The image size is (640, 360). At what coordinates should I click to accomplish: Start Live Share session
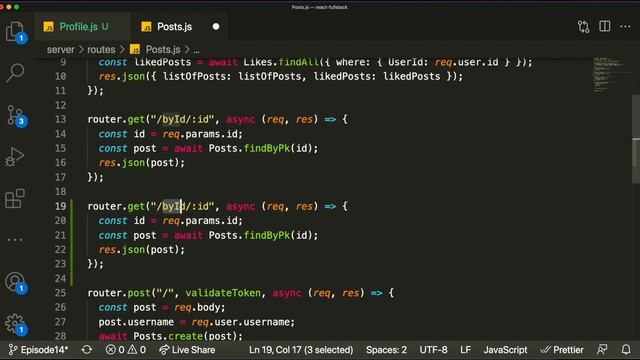pos(187,350)
